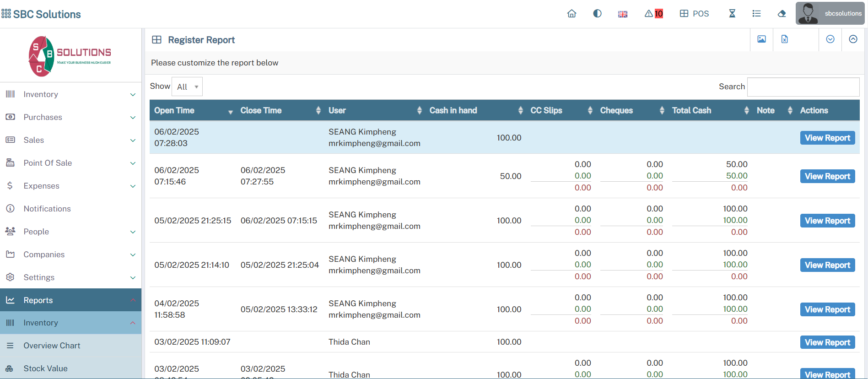Select Overview Chart under Reports
Screen dimensions: 868x379
point(52,346)
